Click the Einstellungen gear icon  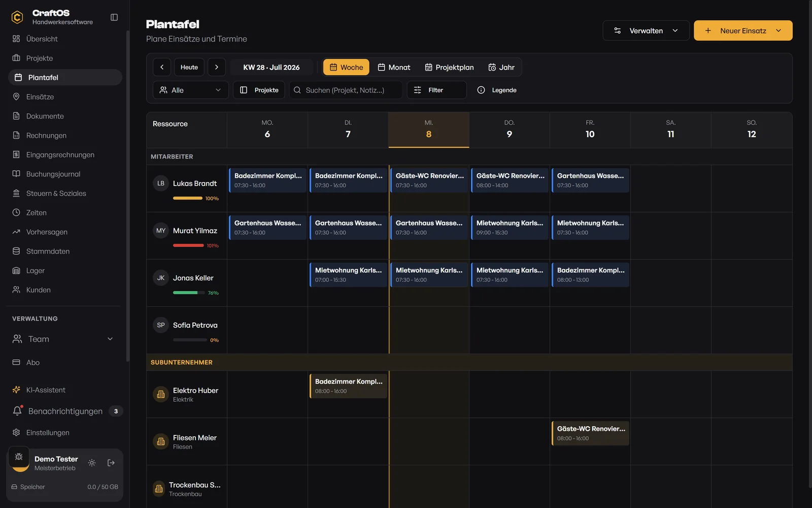coord(16,432)
